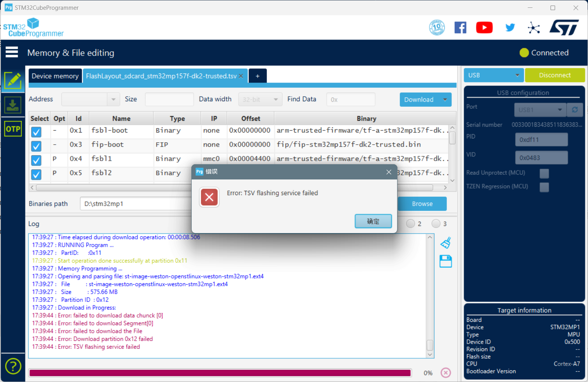Open the hamburger main menu
This screenshot has height=382, width=588.
coord(12,52)
